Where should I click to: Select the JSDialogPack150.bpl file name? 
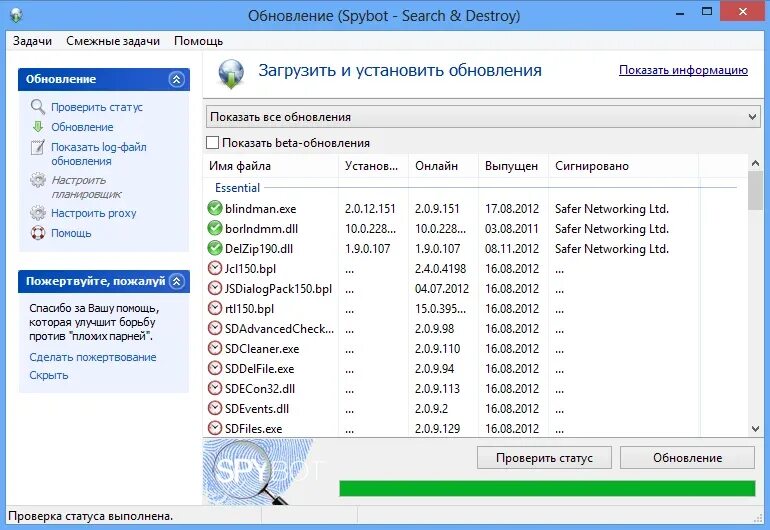pyautogui.click(x=278, y=289)
